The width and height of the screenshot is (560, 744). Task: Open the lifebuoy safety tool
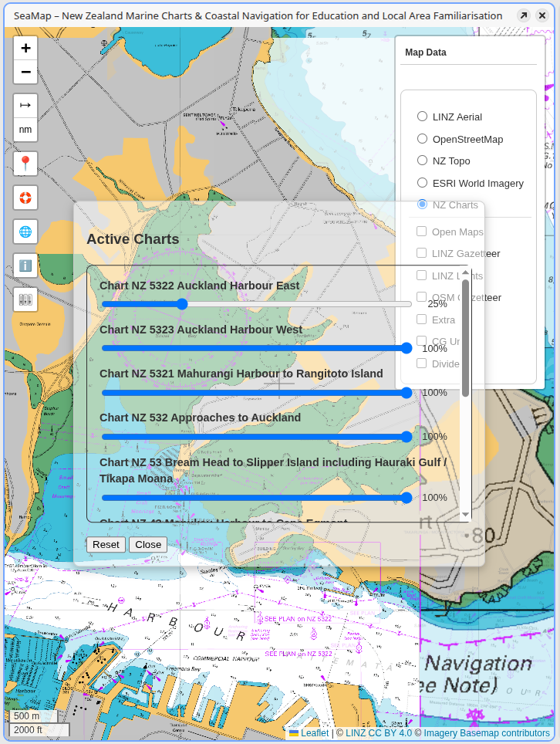coord(25,198)
